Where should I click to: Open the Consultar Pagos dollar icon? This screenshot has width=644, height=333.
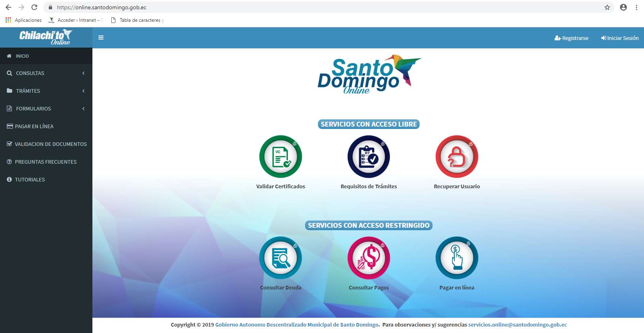click(368, 258)
